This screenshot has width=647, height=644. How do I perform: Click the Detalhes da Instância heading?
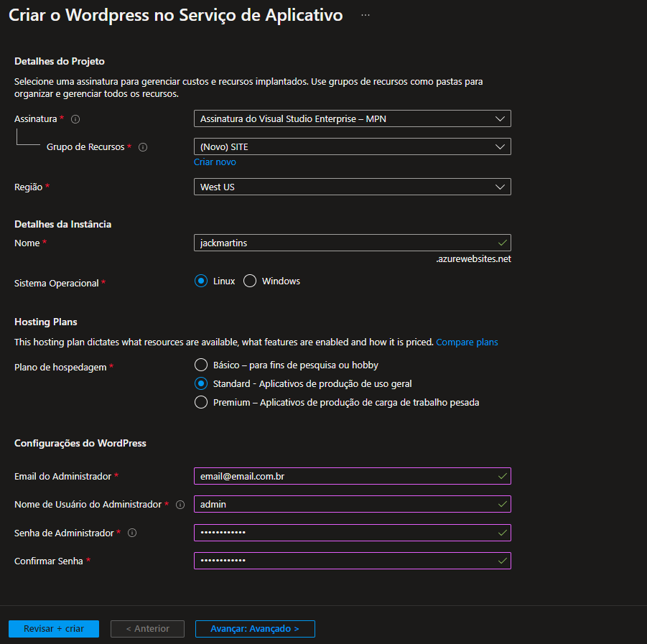pyautogui.click(x=62, y=225)
